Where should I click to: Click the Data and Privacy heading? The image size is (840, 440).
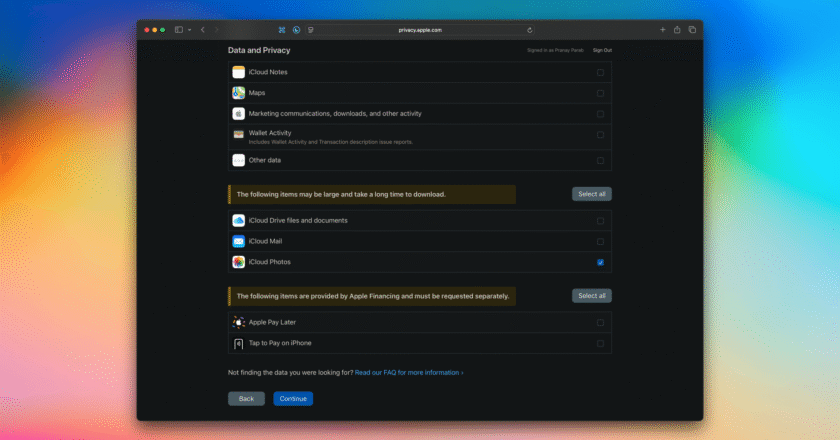click(259, 50)
